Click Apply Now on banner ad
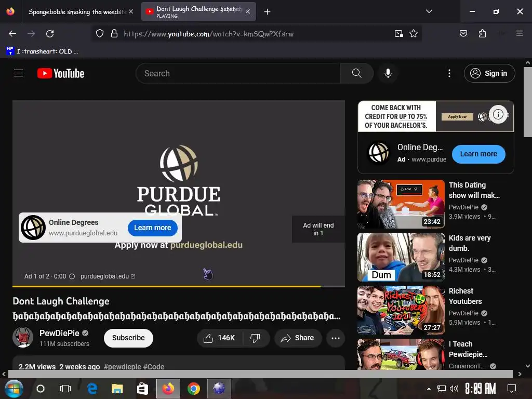532x399 pixels. point(457,117)
